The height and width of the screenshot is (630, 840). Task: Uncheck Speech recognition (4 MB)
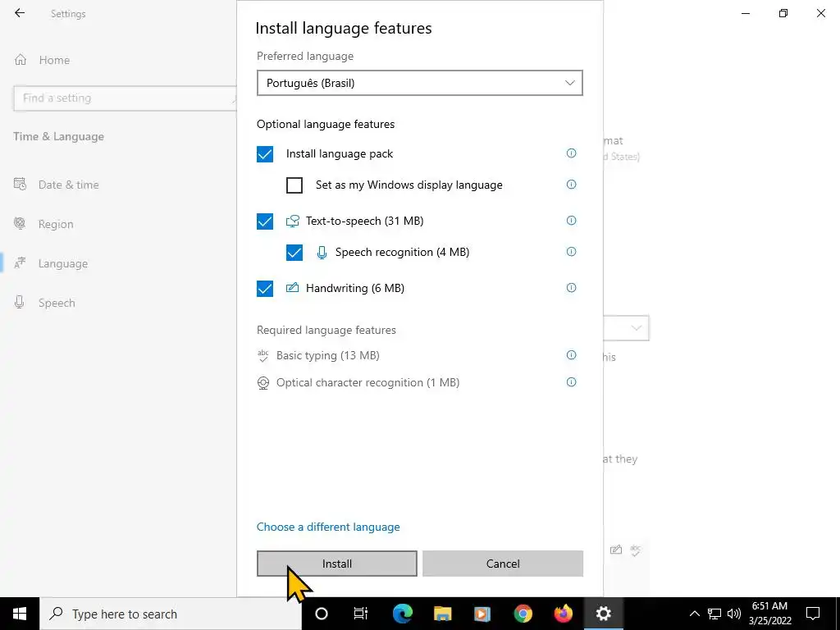[294, 253]
